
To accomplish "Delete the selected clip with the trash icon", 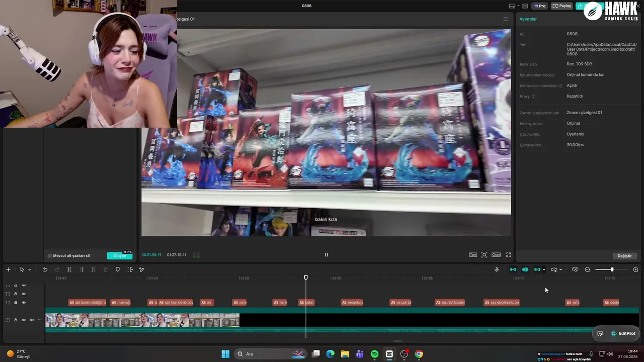I will [106, 269].
